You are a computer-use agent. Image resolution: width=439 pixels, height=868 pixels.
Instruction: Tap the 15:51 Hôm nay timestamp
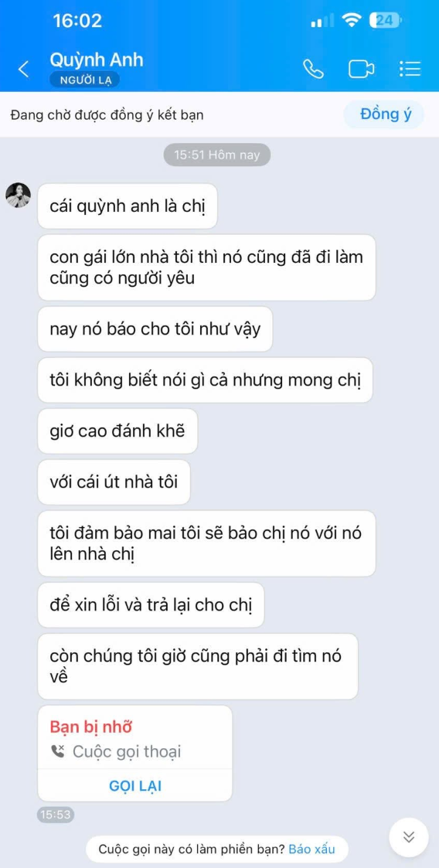click(x=217, y=155)
